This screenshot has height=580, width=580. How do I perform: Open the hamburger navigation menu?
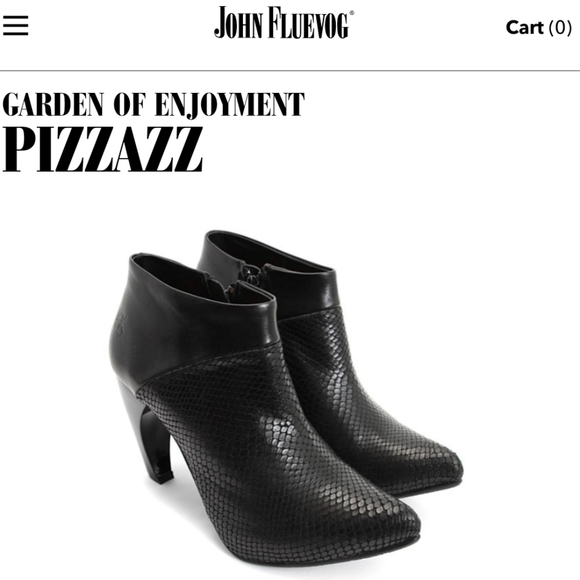pyautogui.click(x=16, y=26)
